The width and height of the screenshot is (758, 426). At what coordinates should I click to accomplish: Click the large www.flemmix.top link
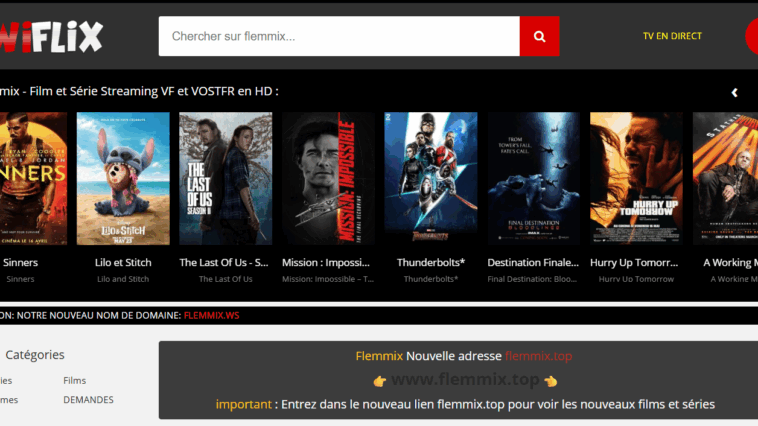(x=465, y=380)
